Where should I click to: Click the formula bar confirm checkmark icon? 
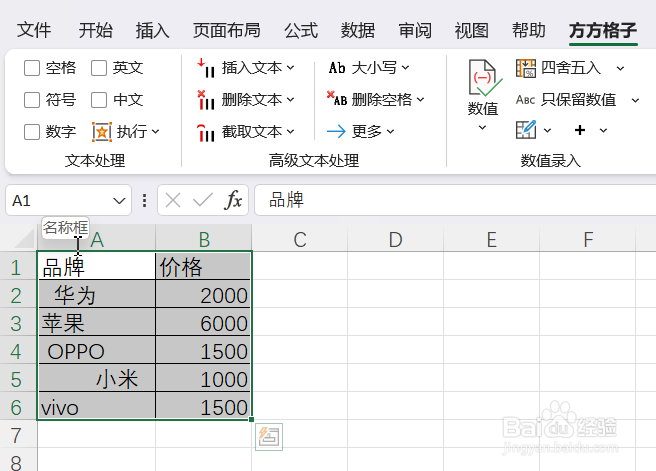(x=203, y=200)
